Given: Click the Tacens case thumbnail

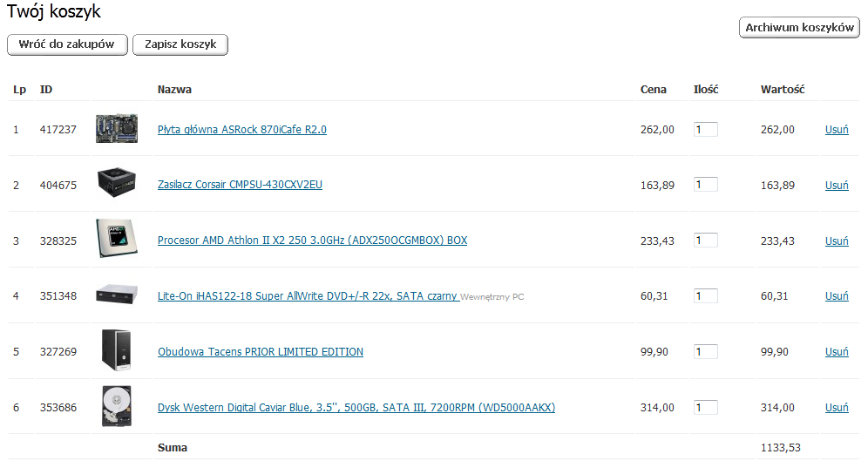Looking at the screenshot, I should (116, 349).
